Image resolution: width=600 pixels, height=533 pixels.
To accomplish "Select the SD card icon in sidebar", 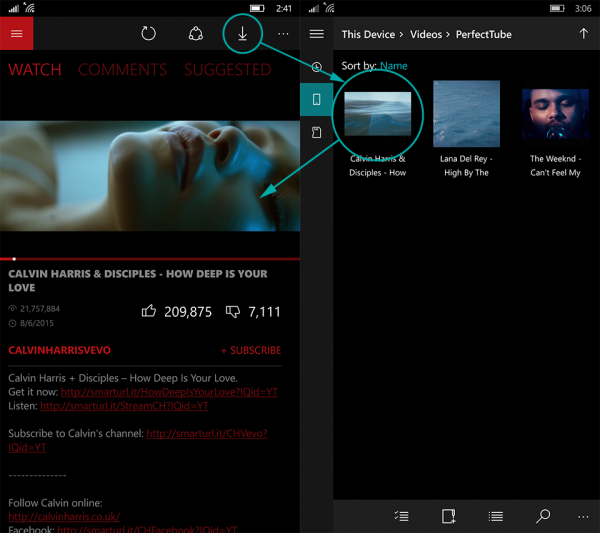I will 317,132.
